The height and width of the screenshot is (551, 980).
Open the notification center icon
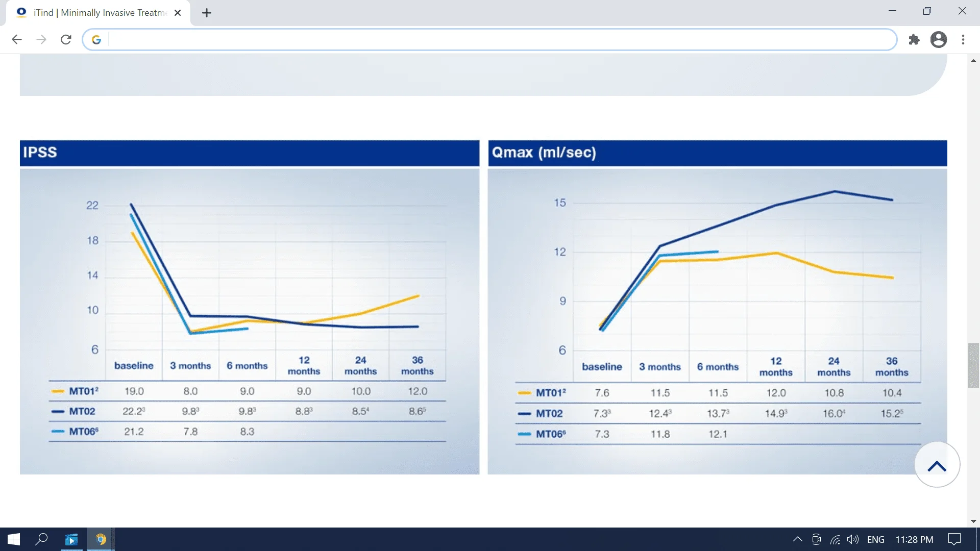coord(954,539)
